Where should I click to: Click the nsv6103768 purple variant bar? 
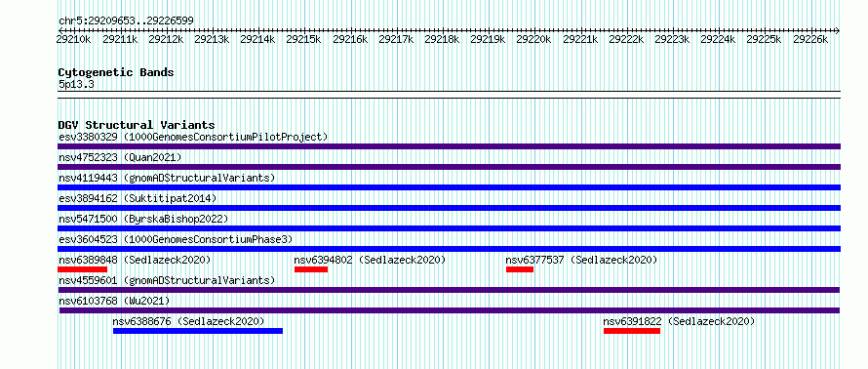pyautogui.click(x=450, y=310)
